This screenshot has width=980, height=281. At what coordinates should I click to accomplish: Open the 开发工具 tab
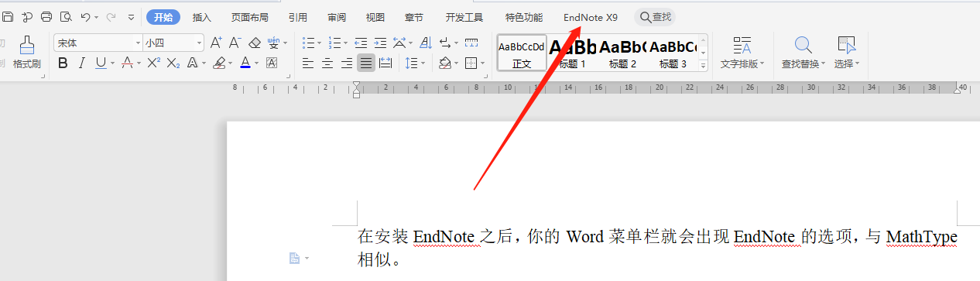pos(464,17)
